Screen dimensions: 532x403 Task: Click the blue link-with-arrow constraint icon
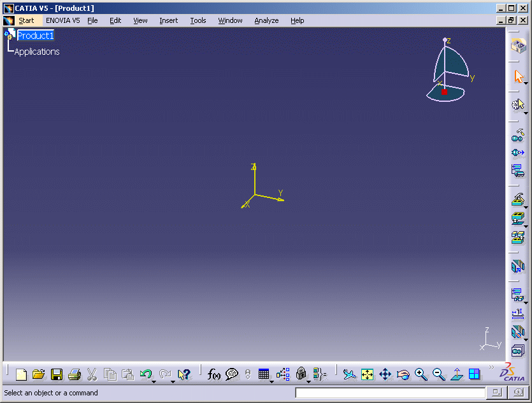pos(518,153)
